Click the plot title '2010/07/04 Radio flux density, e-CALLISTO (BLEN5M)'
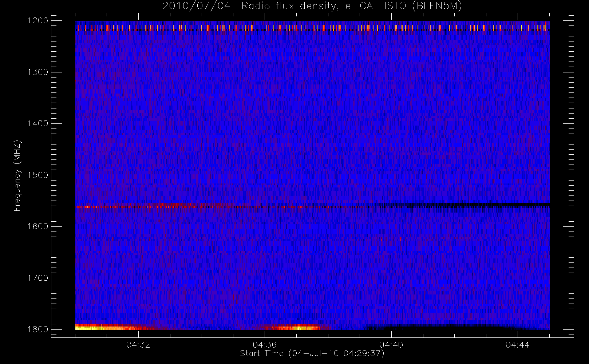Screen dimensions: 589x364 (x=312, y=6)
